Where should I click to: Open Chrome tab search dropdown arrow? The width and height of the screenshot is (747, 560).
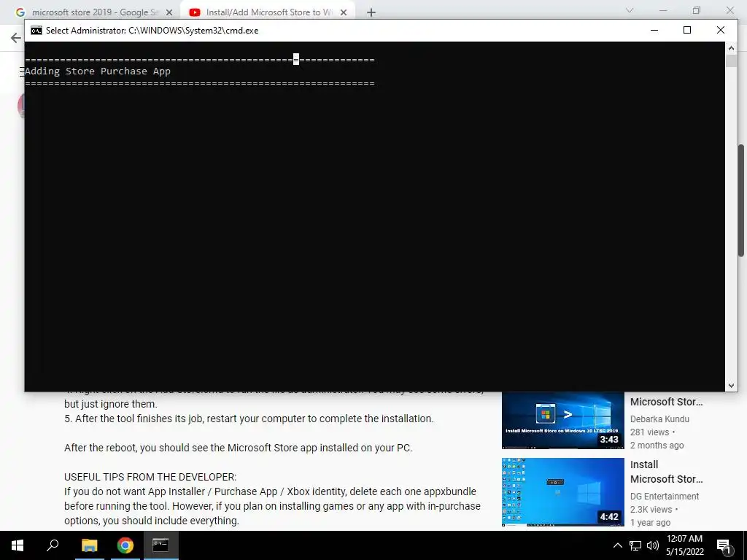point(630,10)
